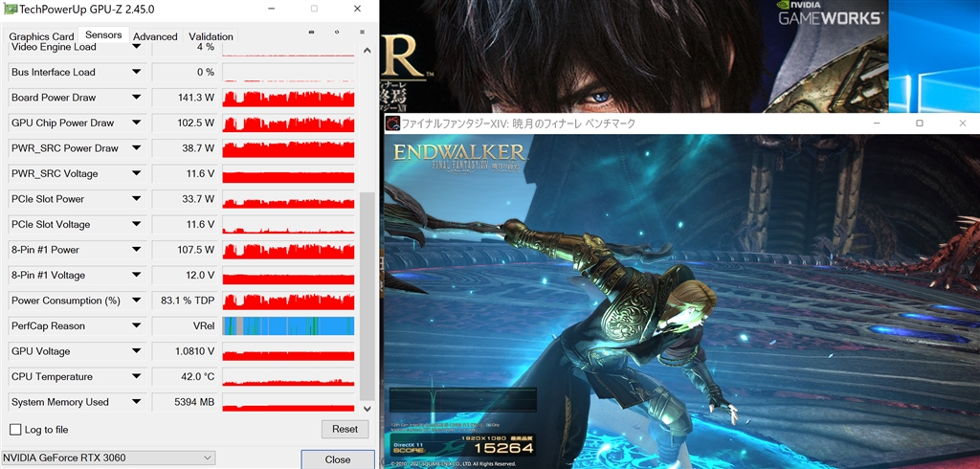
Task: Open the PWR_SRC Power Draw dropdown
Action: 136,148
